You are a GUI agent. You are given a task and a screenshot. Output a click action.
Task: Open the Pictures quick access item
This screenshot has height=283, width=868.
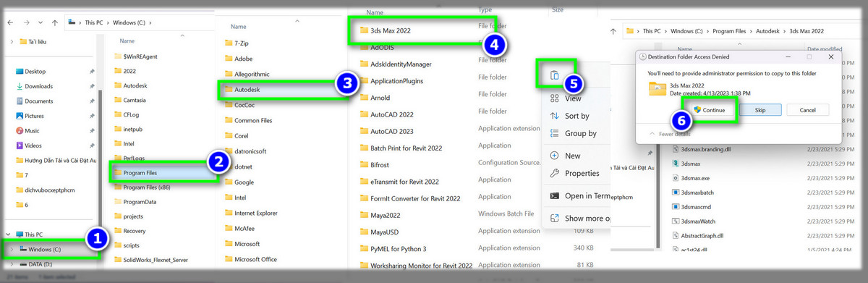coord(33,116)
